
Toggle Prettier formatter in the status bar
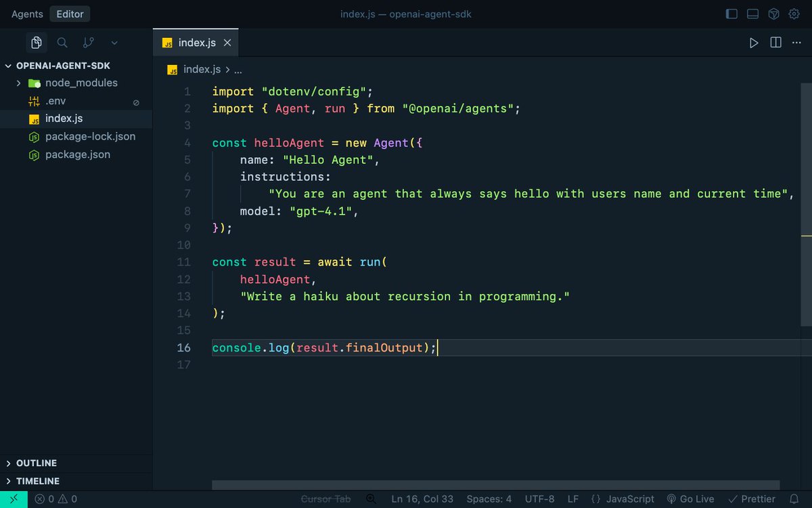(x=752, y=499)
